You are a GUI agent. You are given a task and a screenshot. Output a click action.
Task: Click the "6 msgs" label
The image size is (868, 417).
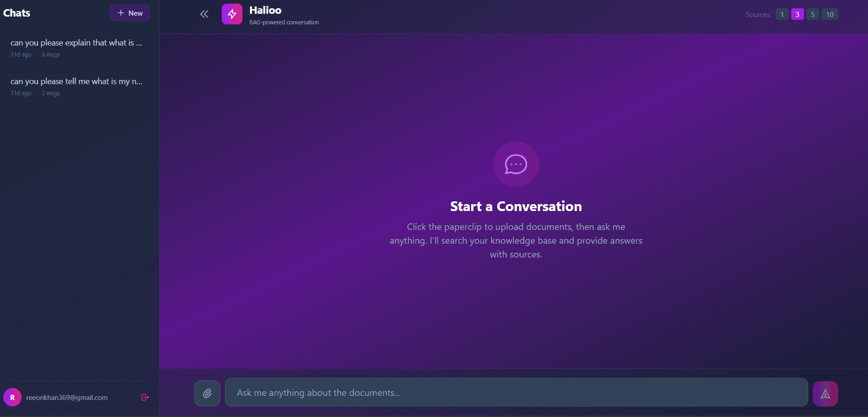click(x=51, y=55)
